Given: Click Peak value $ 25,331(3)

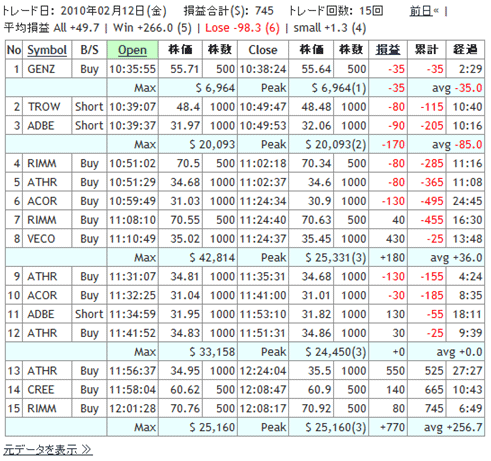Looking at the screenshot, I should [x=336, y=258].
